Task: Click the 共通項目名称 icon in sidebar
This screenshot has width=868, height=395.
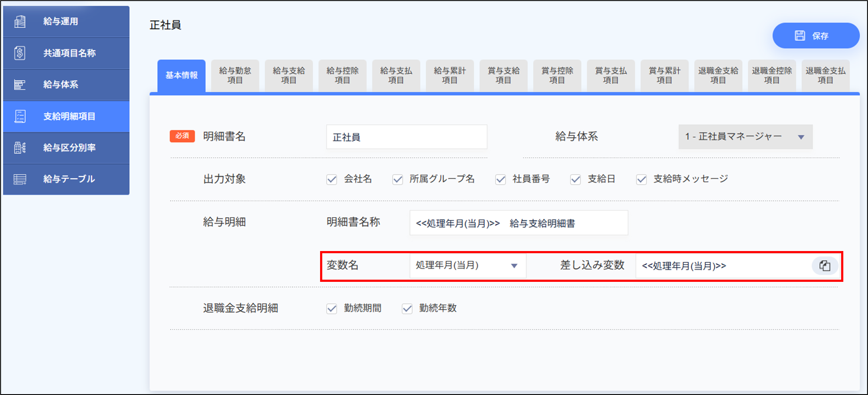Action: tap(20, 53)
